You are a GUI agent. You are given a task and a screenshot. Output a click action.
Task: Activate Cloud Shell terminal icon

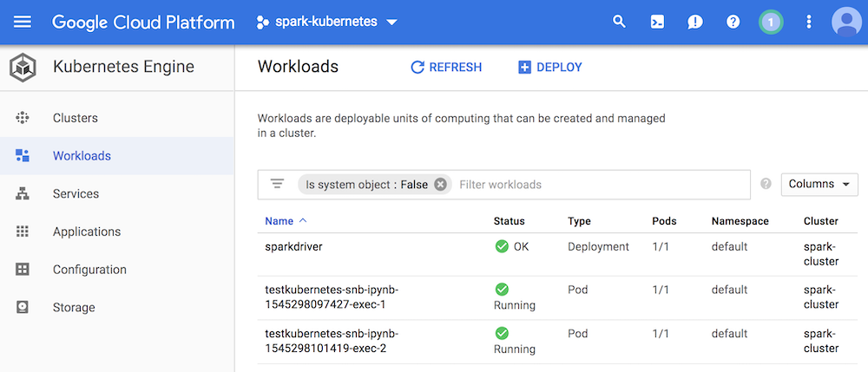[657, 22]
